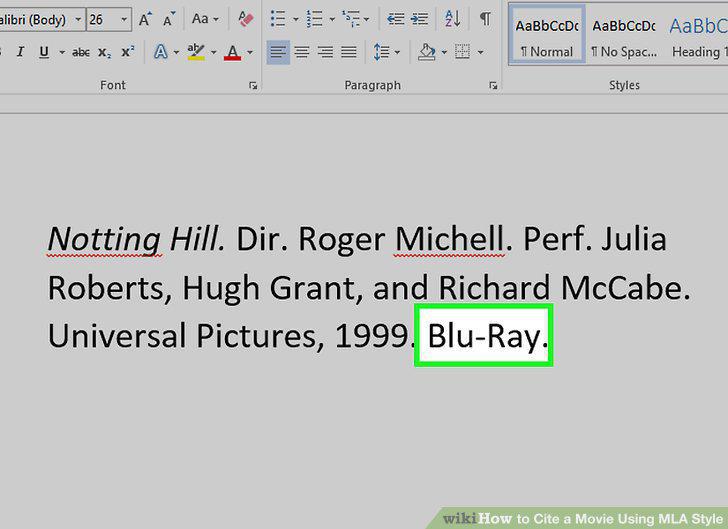
Task: Click "Universal Pictures" in the citation
Action: [181, 336]
